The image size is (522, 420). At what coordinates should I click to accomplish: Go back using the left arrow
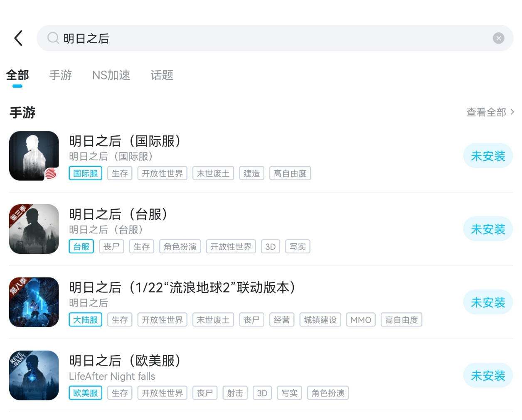pyautogui.click(x=18, y=38)
